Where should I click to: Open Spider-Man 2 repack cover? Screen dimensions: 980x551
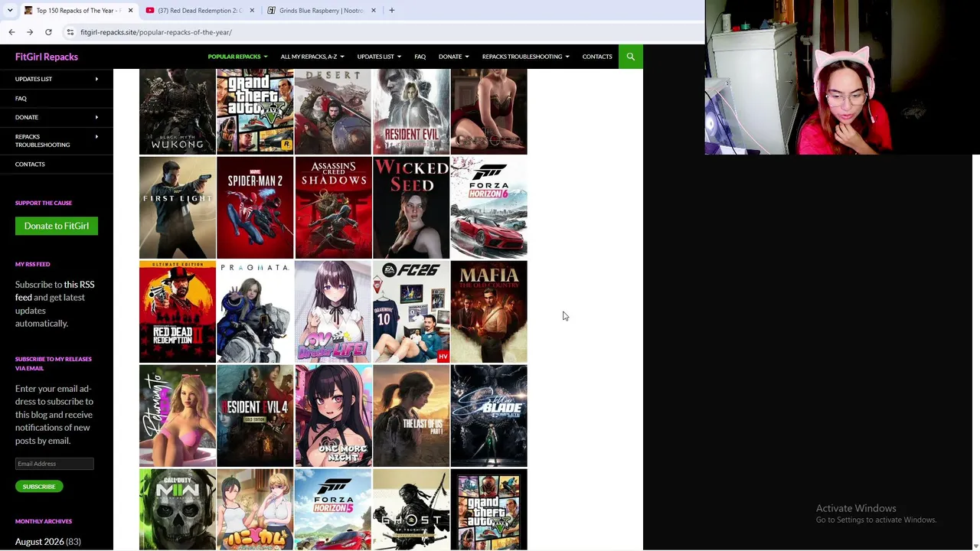[256, 208]
